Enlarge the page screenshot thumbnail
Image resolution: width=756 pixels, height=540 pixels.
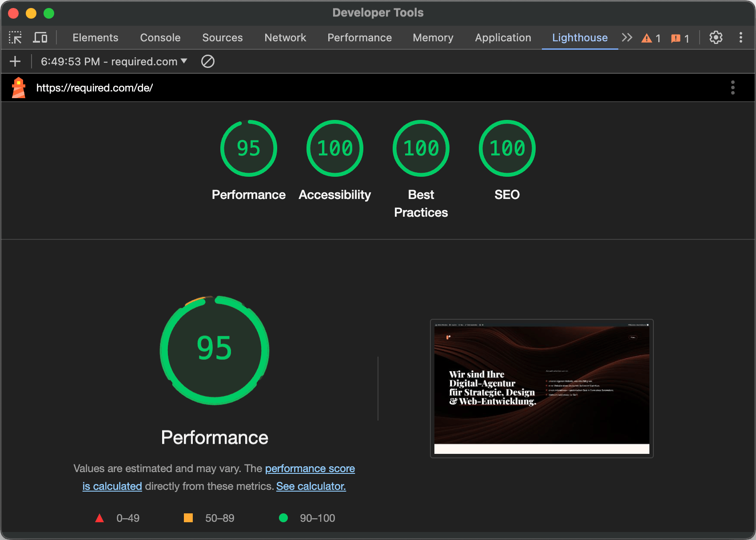pyautogui.click(x=541, y=388)
